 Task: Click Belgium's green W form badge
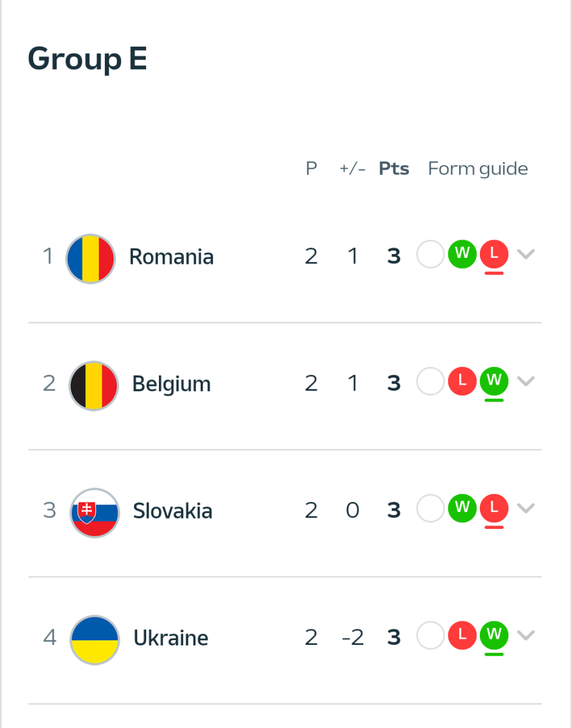click(494, 381)
